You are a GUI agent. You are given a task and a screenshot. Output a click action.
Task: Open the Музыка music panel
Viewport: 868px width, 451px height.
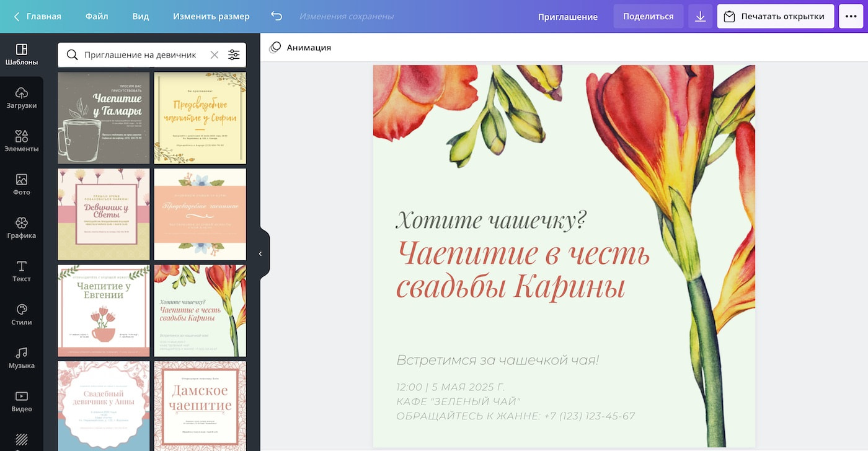coord(22,358)
